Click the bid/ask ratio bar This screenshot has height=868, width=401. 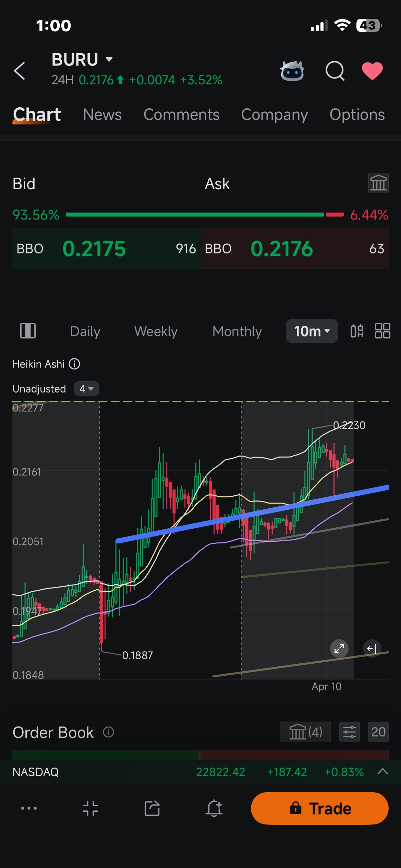point(205,215)
